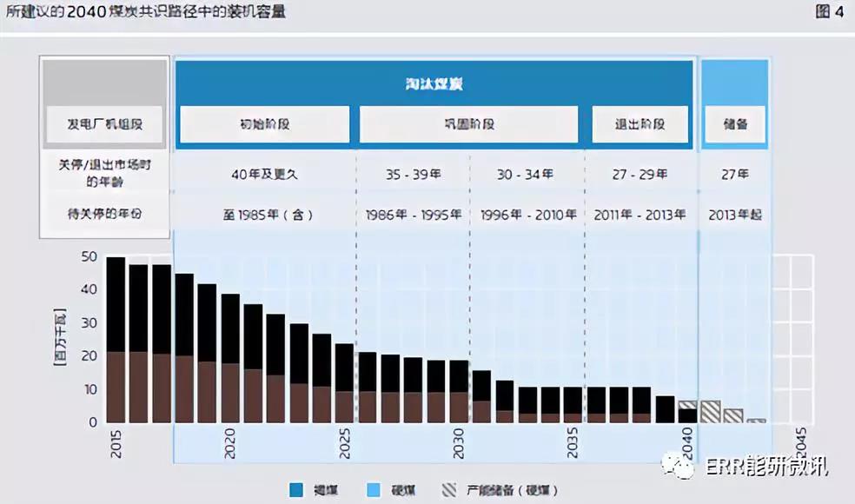Click the hatched 产能储备 legend swatch
The height and width of the screenshot is (504, 855).
click(449, 490)
